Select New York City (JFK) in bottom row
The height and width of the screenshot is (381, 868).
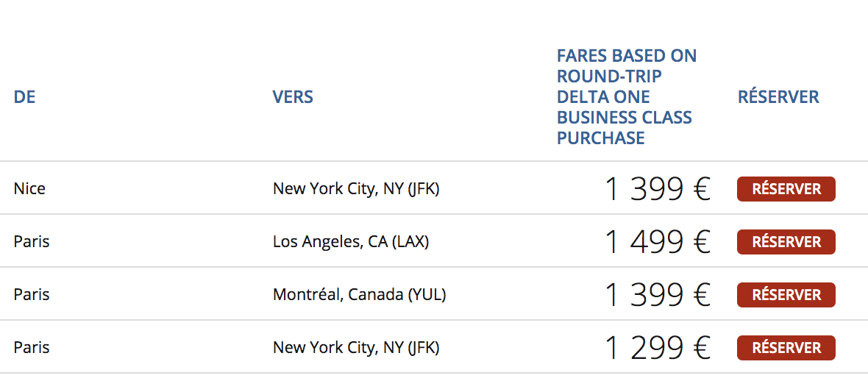pyautogui.click(x=356, y=349)
